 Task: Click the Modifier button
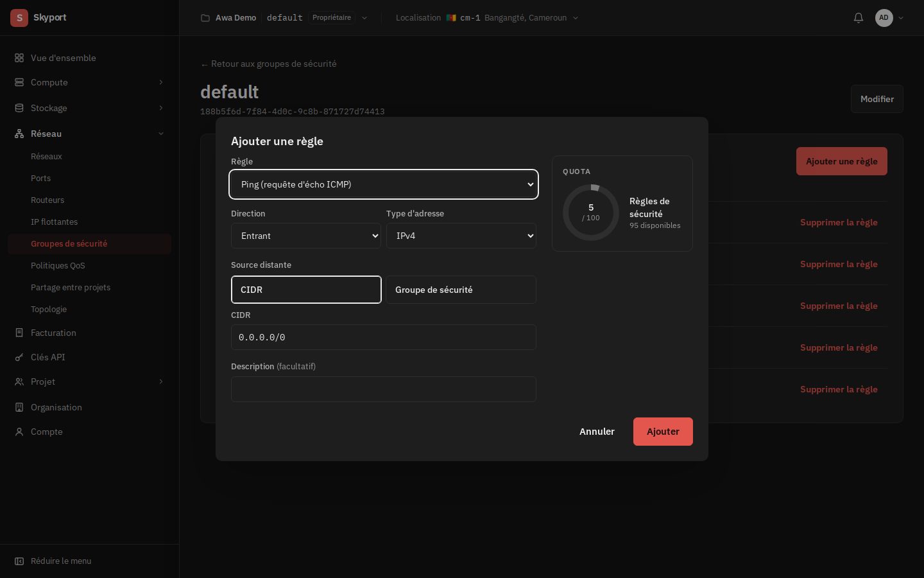[x=877, y=99]
